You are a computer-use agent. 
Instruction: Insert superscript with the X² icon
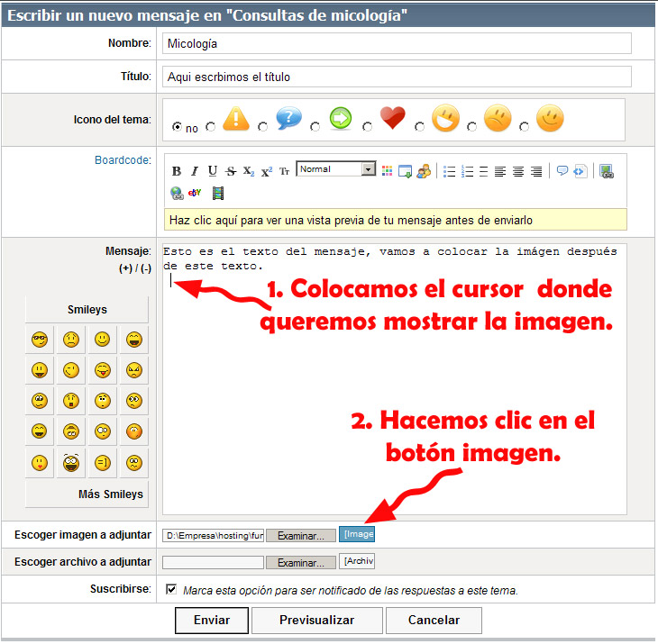267,171
